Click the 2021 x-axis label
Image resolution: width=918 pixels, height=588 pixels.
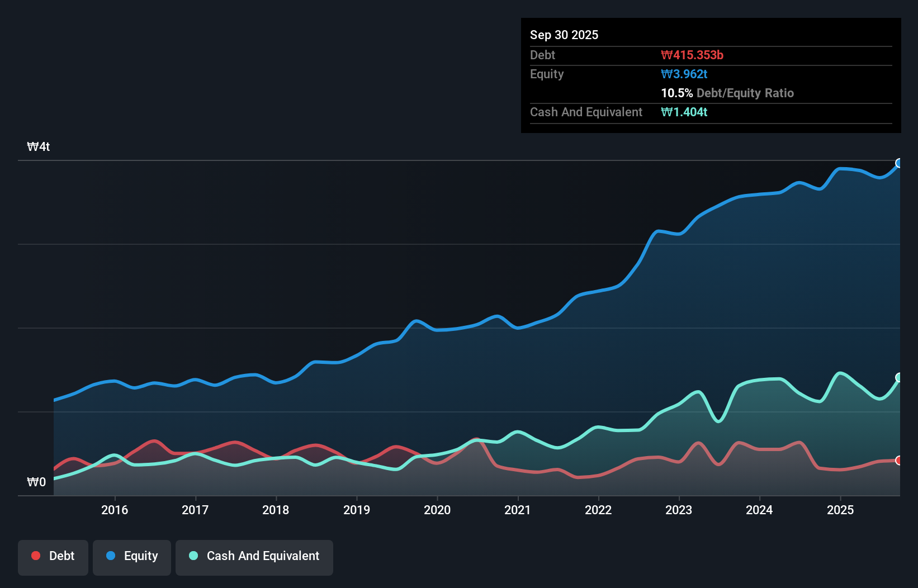click(518, 510)
